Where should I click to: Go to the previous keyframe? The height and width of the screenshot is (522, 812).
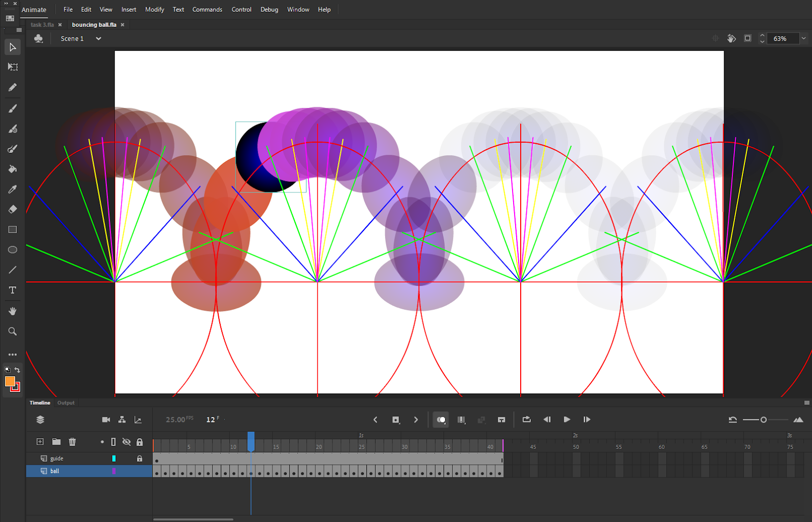coord(376,419)
